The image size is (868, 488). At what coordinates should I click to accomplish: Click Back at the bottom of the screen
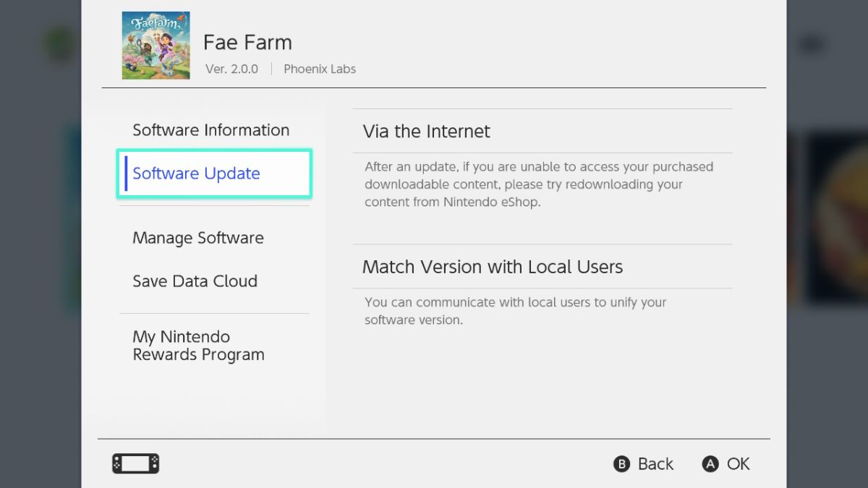pos(643,463)
